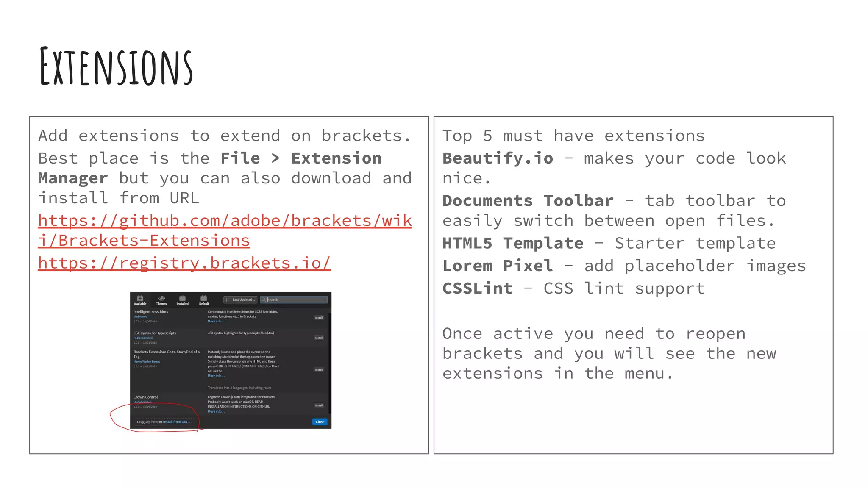This screenshot has height=488, width=868.
Task: Select the 'JSX syntax for typescriptx' title
Action: pyautogui.click(x=155, y=333)
